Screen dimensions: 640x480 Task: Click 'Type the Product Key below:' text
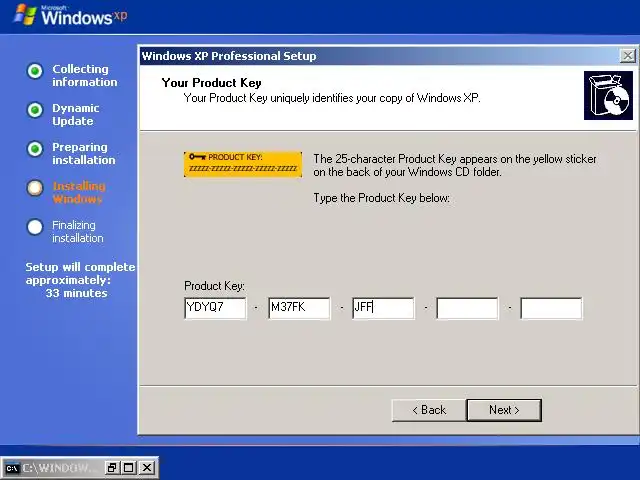coord(382,198)
